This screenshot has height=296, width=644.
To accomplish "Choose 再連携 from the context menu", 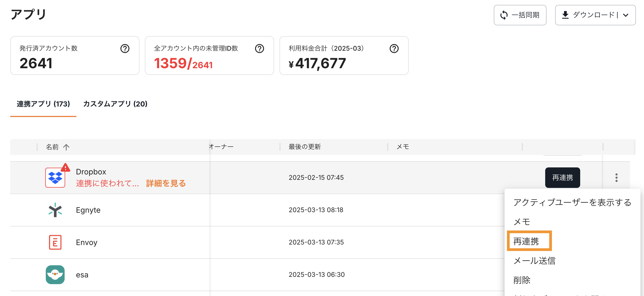I will (x=526, y=241).
